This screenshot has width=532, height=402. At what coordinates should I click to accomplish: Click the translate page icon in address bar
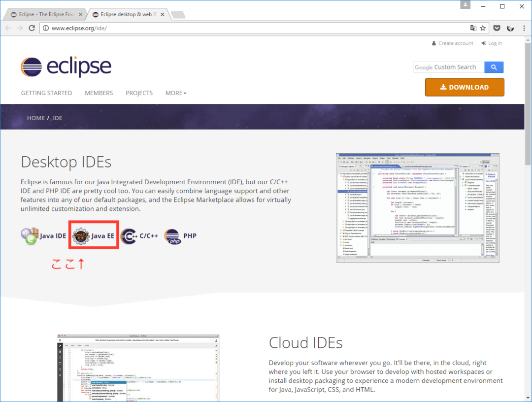[473, 28]
